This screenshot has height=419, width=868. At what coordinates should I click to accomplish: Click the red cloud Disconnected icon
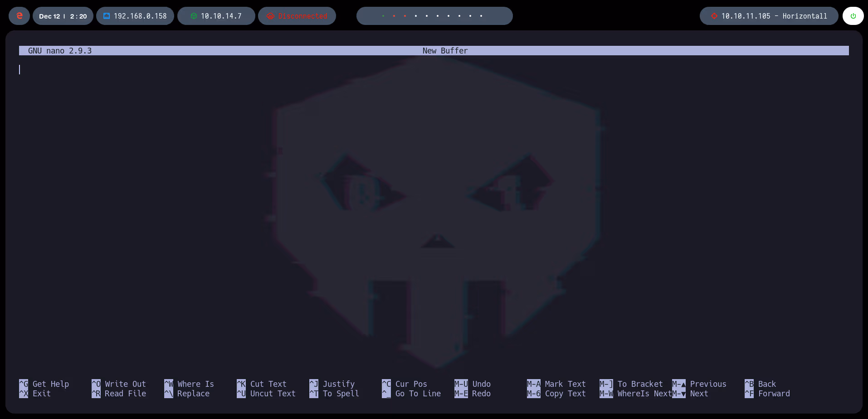[271, 15]
